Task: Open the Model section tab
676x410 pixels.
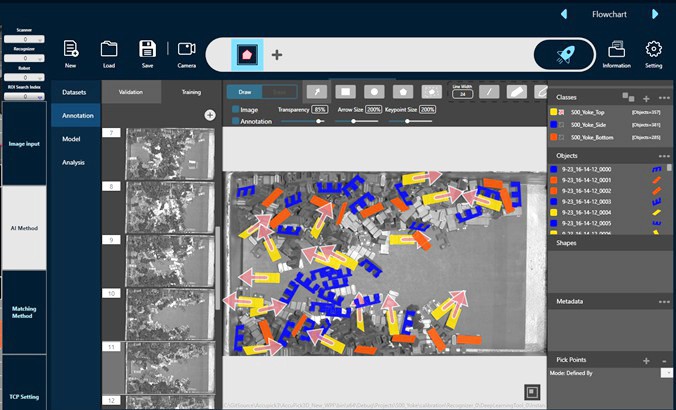Action: pos(71,139)
